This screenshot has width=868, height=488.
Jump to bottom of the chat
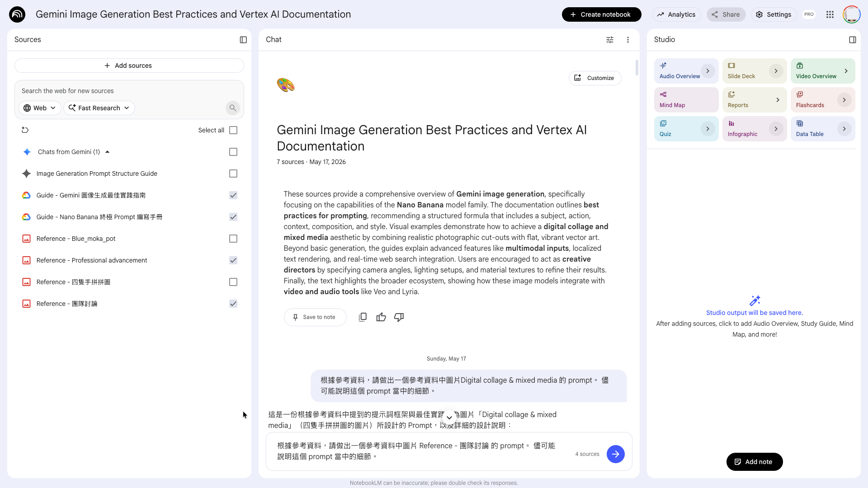pos(449,418)
